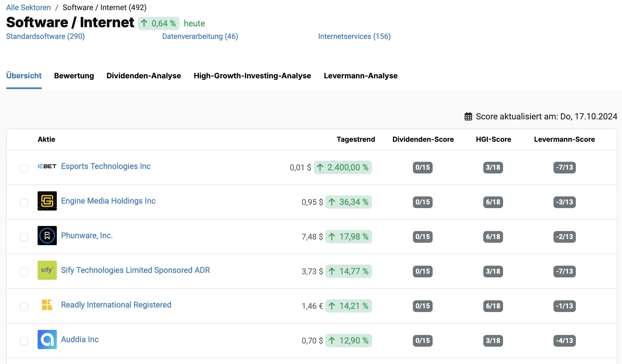The width and height of the screenshot is (622, 364).
Task: Click the 36,34 % trend badge
Action: pos(349,202)
